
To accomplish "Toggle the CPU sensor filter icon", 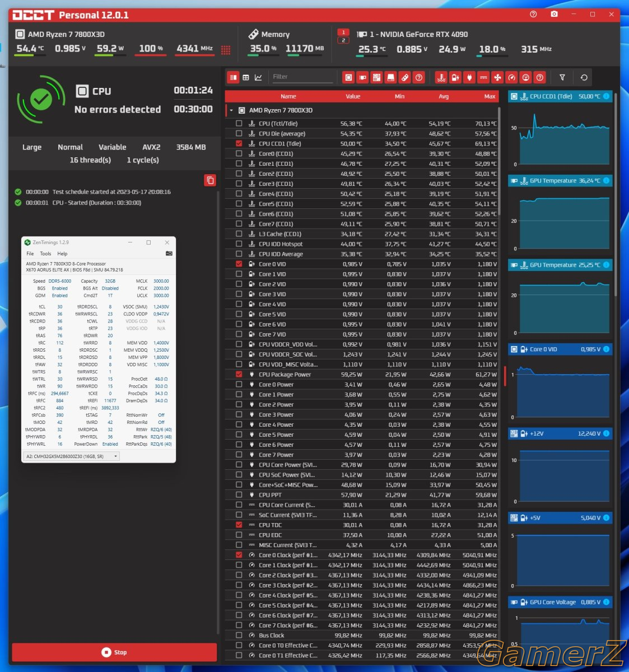I will click(348, 77).
